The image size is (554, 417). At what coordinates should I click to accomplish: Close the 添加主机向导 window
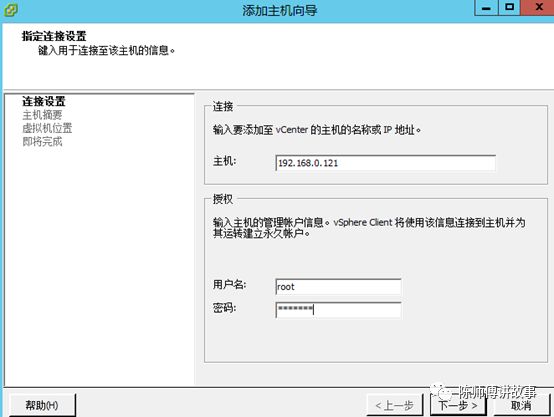pos(537,8)
